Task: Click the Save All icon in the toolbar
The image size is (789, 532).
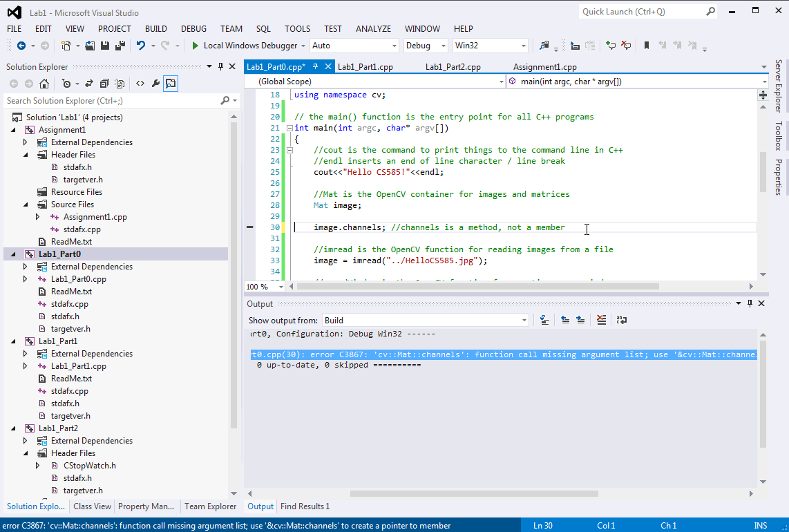Action: click(x=121, y=46)
